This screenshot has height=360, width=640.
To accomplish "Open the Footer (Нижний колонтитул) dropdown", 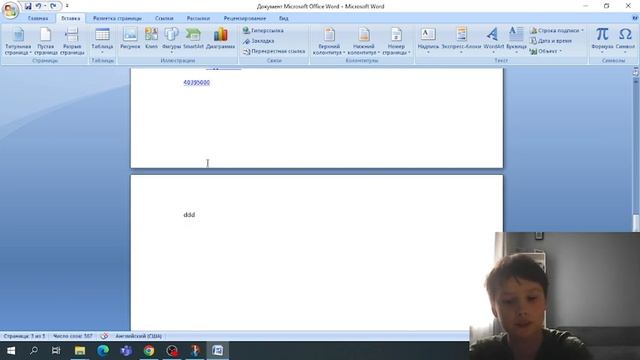I will tap(364, 41).
